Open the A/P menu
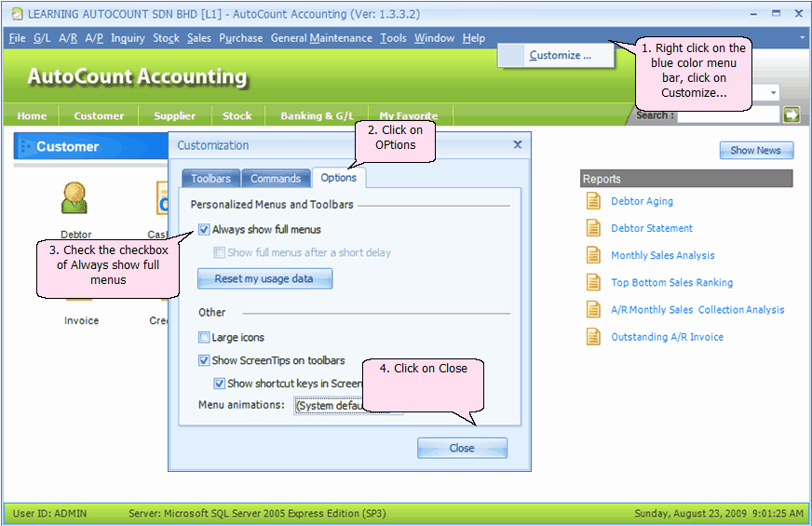 94,38
